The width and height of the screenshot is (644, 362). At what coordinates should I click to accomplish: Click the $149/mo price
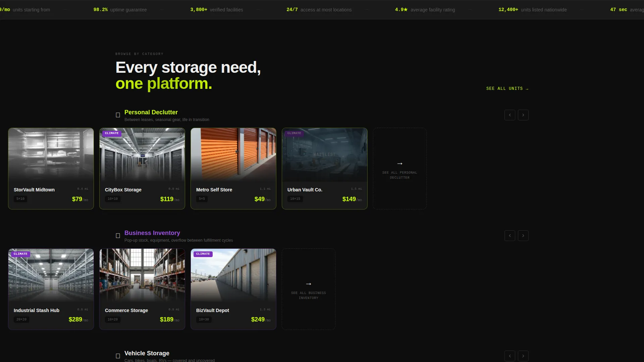(352, 199)
